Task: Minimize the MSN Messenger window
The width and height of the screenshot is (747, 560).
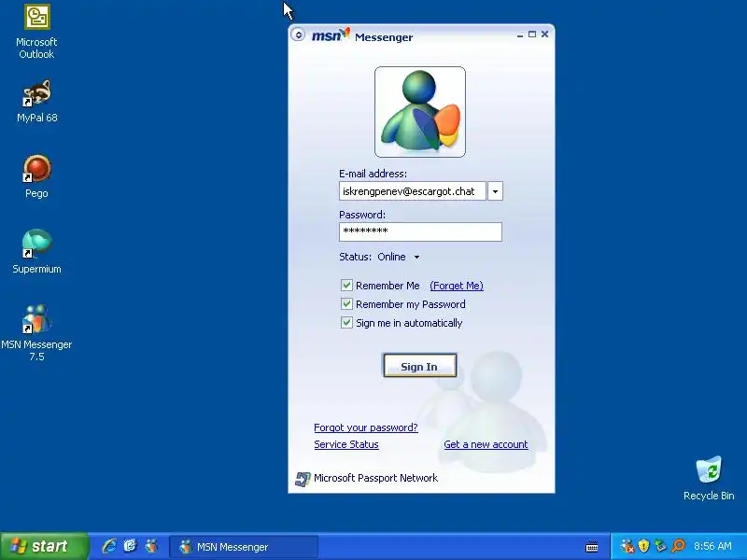Action: (520, 35)
